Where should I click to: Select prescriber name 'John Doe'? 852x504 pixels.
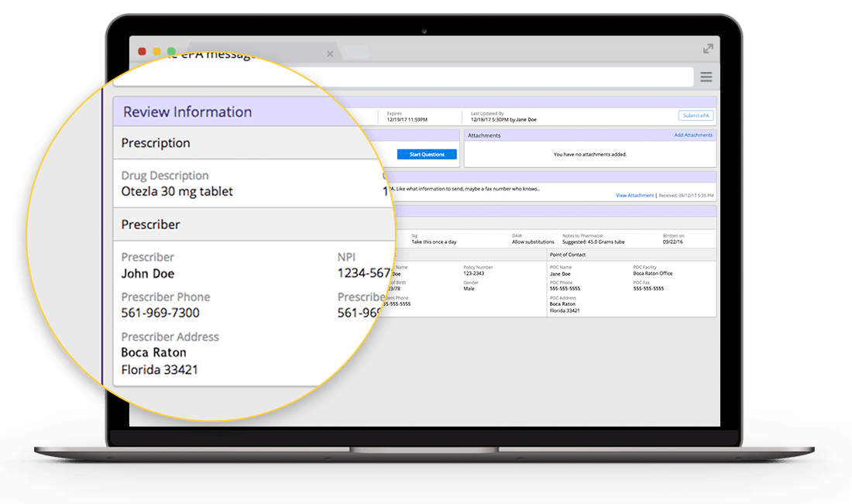[x=147, y=273]
